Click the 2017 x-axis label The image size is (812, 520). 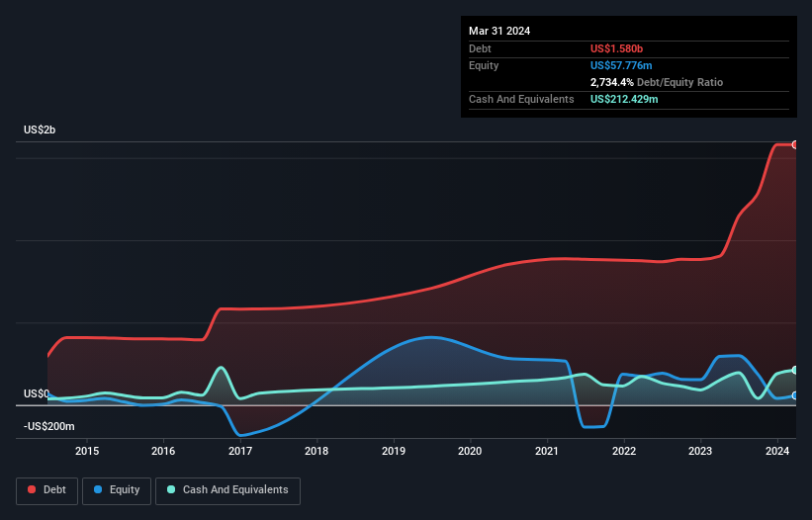click(x=240, y=451)
